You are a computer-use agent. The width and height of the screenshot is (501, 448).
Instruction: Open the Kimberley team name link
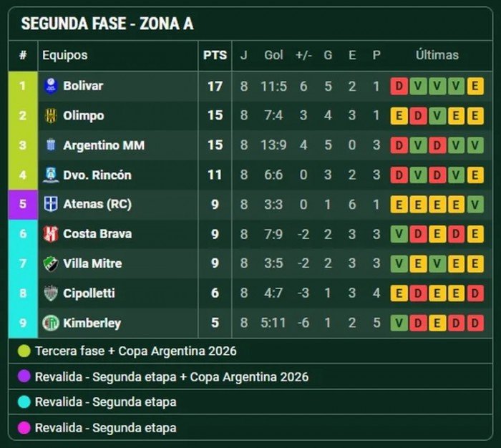[x=92, y=323]
